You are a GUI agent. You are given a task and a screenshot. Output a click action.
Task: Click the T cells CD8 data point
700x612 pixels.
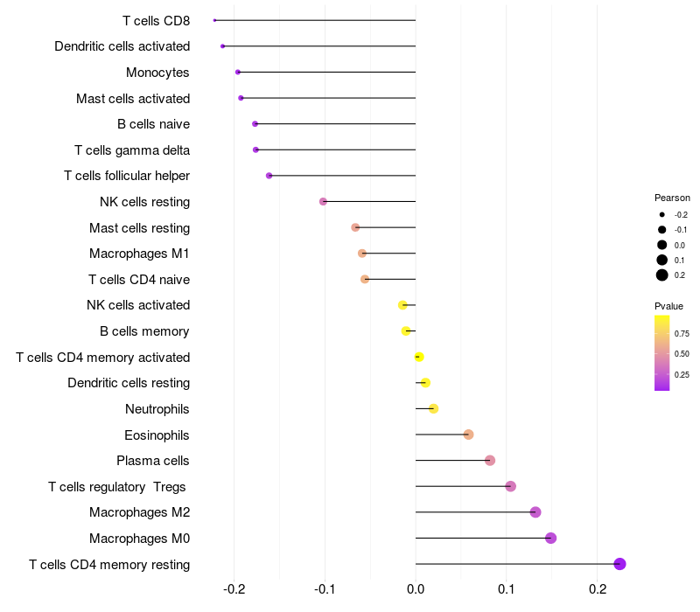[x=214, y=20]
